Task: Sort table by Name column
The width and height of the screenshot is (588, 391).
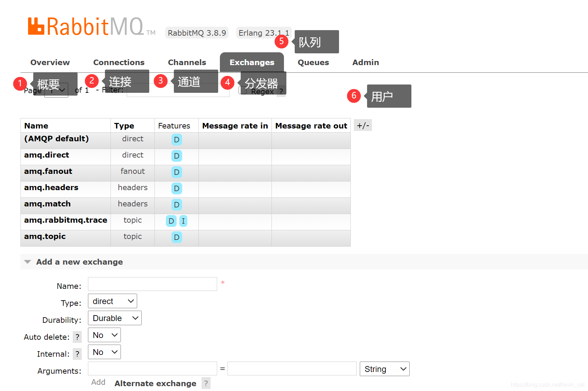Action: coord(36,126)
